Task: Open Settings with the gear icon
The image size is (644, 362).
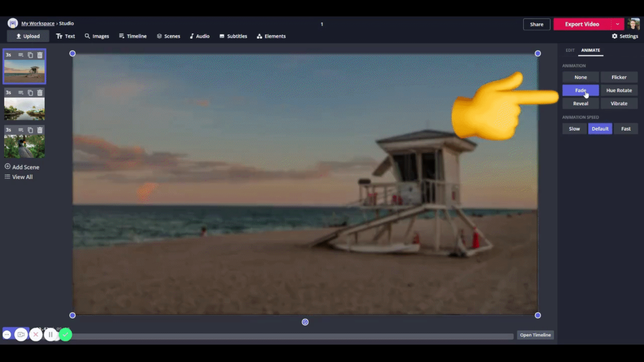Action: click(624, 36)
